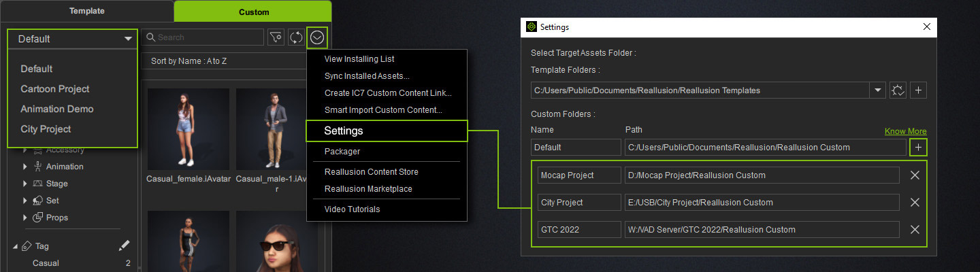This screenshot has height=272, width=980.
Task: Open the Default folder dropdown
Action: coord(73,39)
